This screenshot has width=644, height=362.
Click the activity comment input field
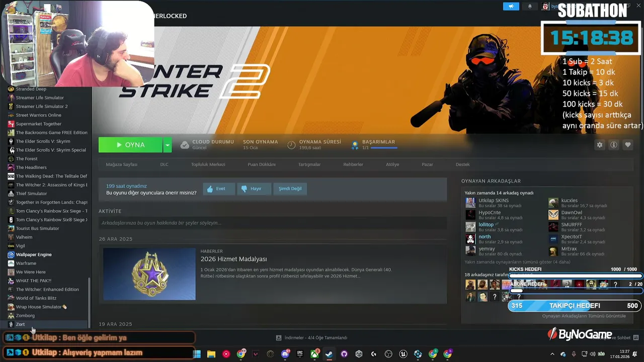coord(272,223)
